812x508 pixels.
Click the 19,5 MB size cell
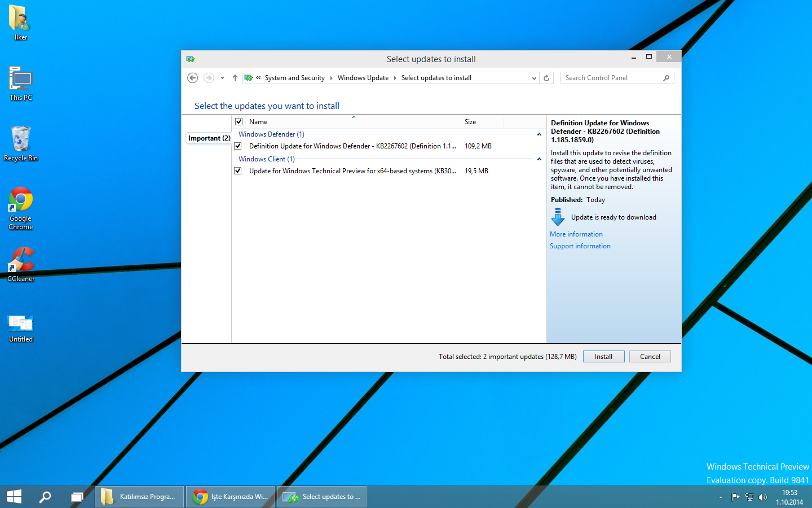pyautogui.click(x=476, y=171)
